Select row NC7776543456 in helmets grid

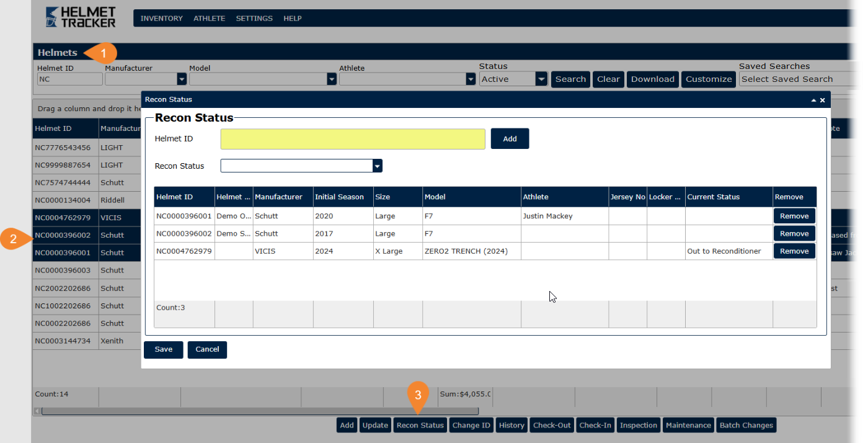coord(87,148)
